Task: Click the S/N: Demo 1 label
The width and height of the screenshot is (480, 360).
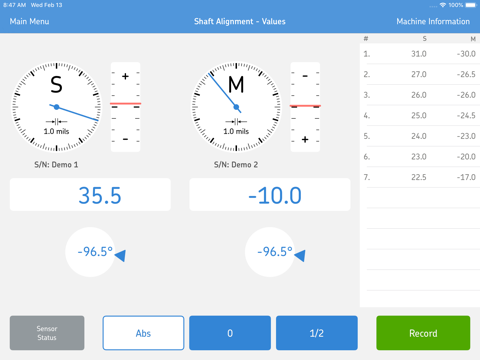Action: (x=56, y=165)
